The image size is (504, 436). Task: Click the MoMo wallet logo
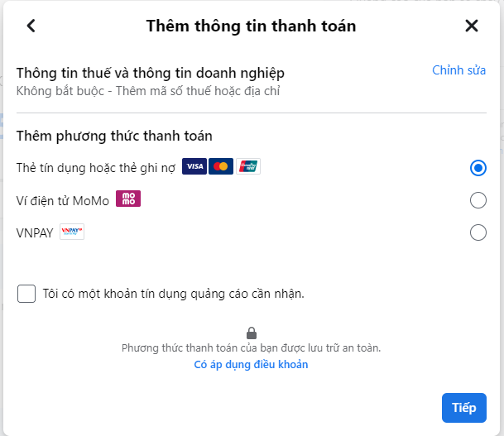click(128, 199)
